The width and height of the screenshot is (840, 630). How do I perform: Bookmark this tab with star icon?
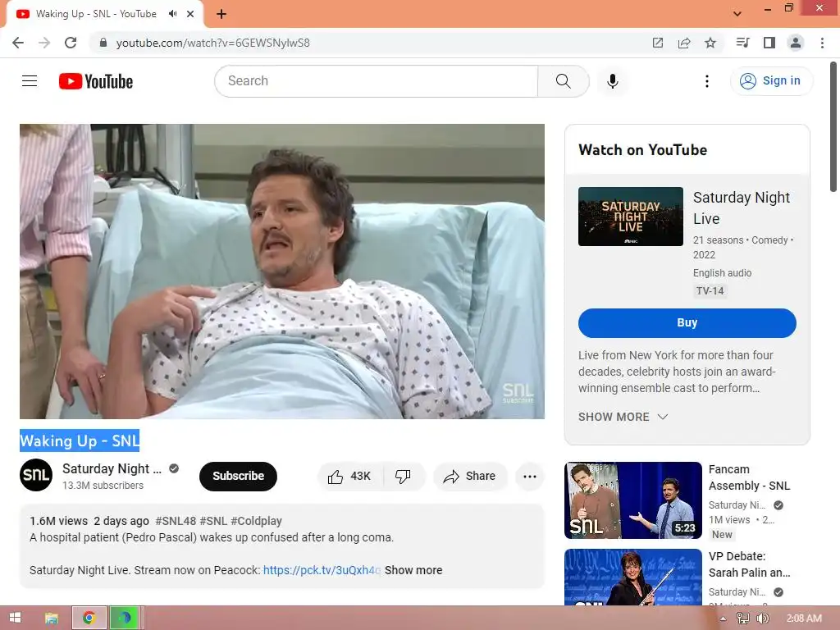pyautogui.click(x=710, y=43)
